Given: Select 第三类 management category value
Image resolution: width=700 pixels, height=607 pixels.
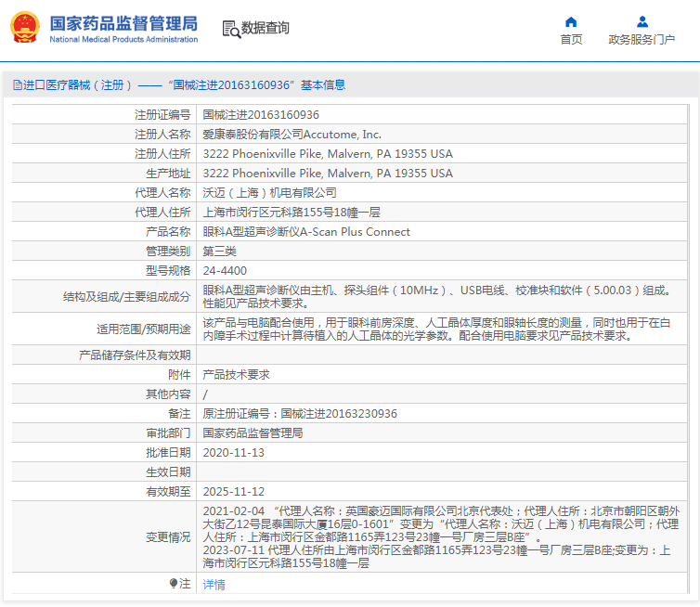Looking at the screenshot, I should click(x=219, y=252).
